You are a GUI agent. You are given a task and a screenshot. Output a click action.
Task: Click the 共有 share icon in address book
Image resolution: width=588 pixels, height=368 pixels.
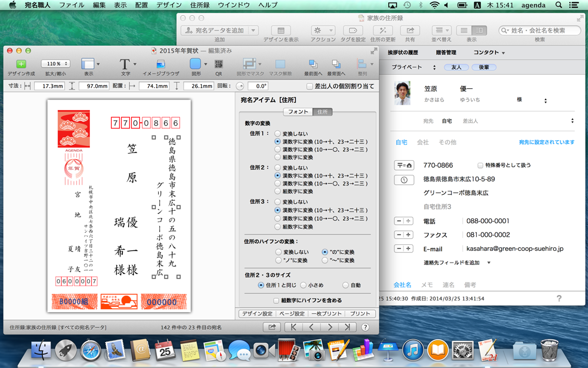[x=410, y=31]
